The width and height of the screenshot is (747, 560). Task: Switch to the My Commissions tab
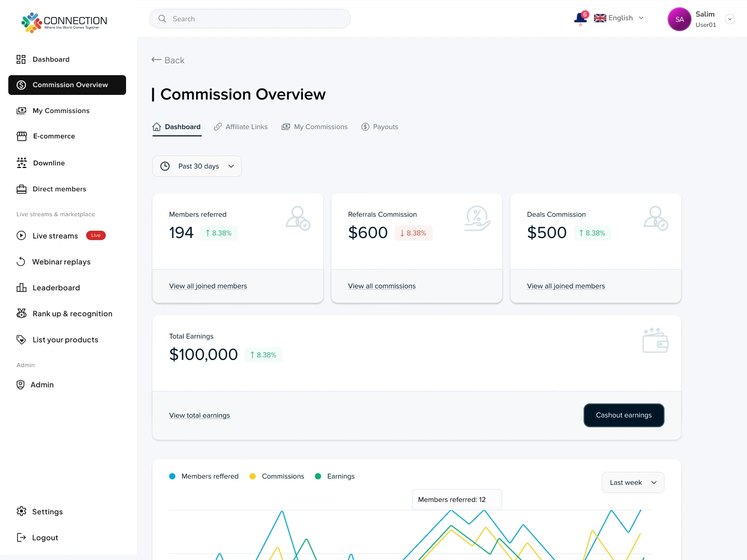315,127
